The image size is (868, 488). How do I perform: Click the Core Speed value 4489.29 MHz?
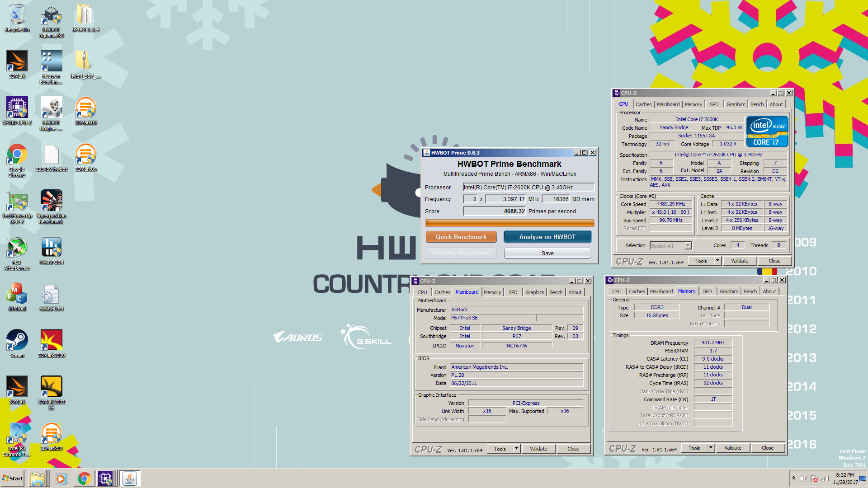[671, 204]
